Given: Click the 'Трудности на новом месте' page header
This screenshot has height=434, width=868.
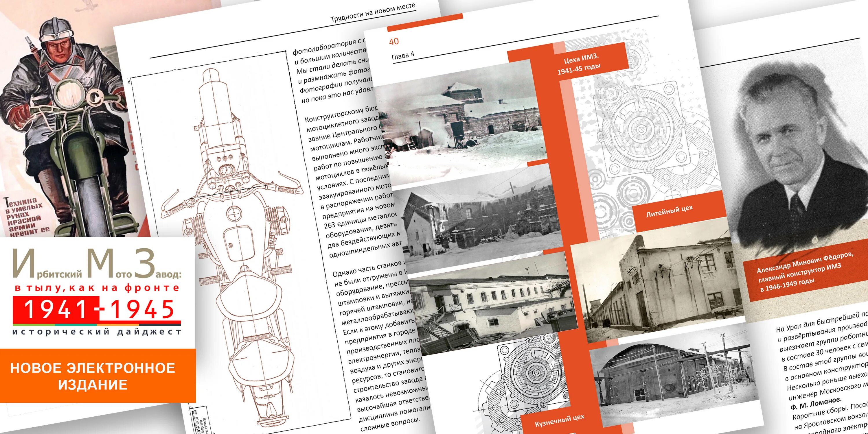Looking at the screenshot, I should coord(373,12).
